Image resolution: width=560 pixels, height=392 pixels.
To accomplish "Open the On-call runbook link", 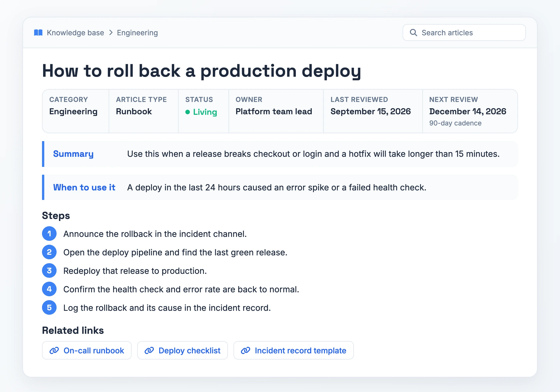I will 87,350.
